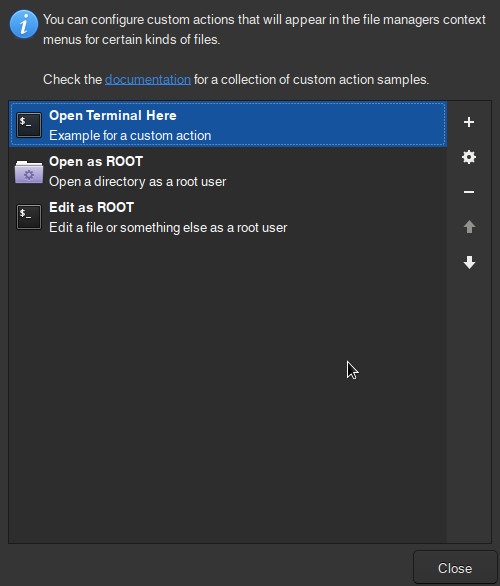Click 'Example for a custom action' description
Viewport: 500px width, 586px height.
(x=130, y=136)
